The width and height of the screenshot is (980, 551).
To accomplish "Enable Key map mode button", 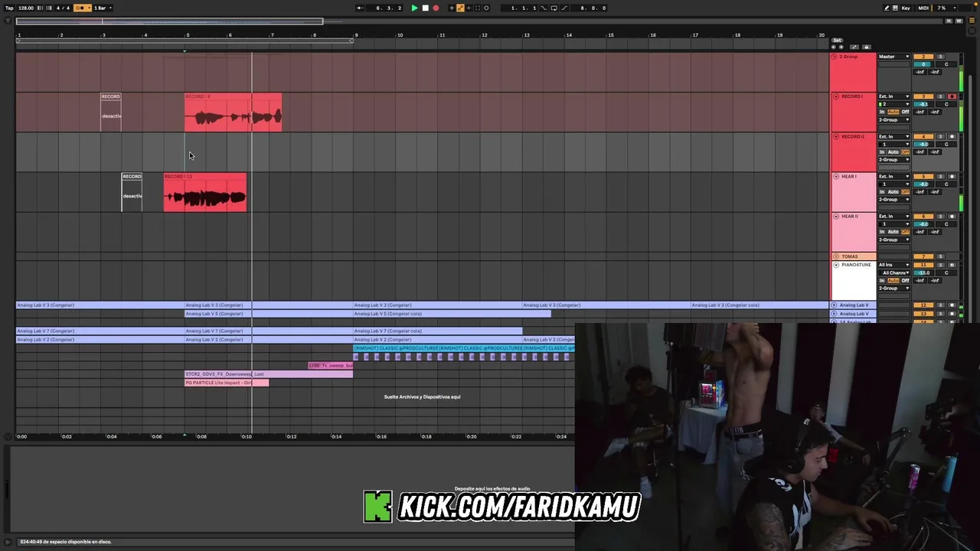I will click(x=906, y=8).
